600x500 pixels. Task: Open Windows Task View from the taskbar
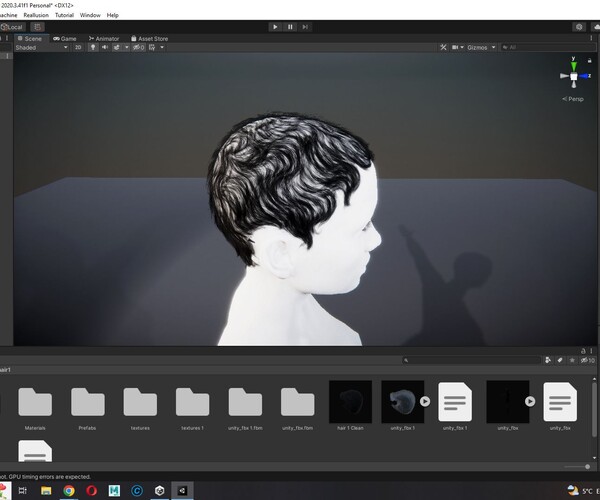pos(23,490)
